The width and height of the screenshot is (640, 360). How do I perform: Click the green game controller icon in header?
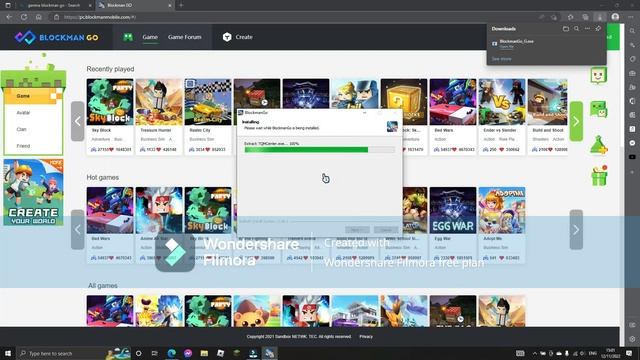128,37
